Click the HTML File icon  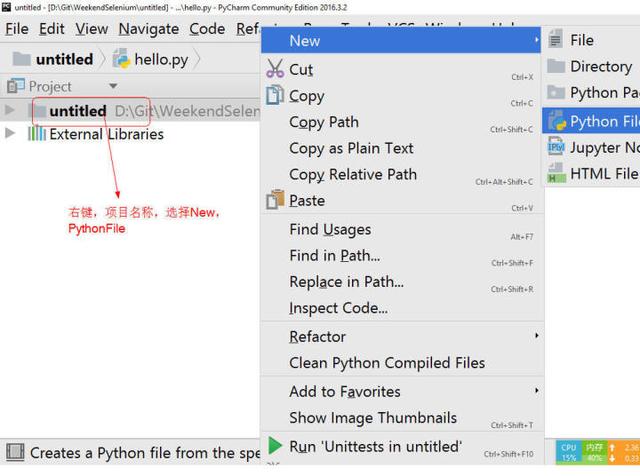pos(556,173)
